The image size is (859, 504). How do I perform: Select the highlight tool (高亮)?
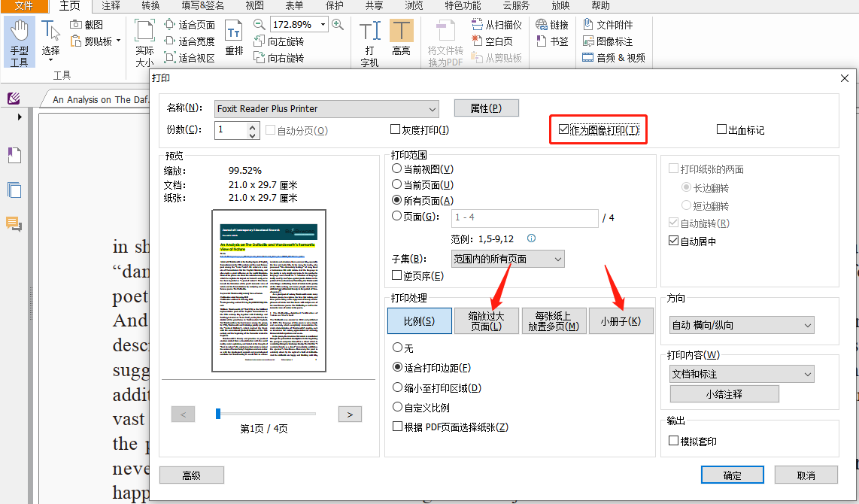(x=402, y=35)
